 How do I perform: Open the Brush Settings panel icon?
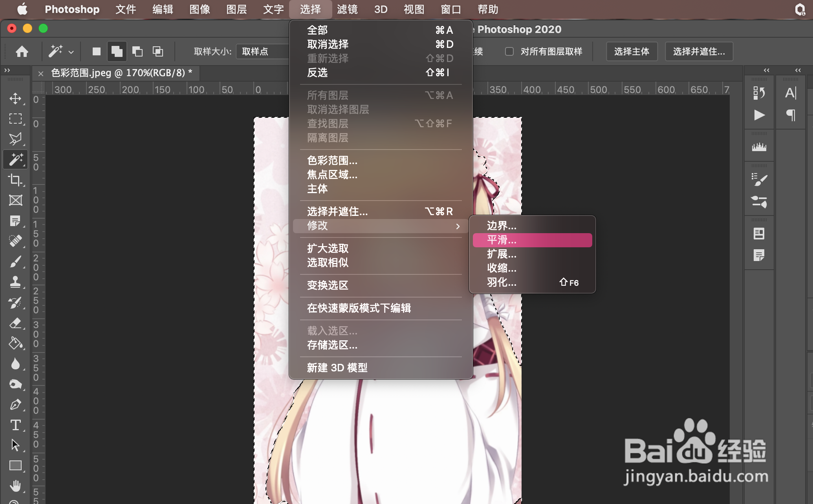click(x=759, y=179)
